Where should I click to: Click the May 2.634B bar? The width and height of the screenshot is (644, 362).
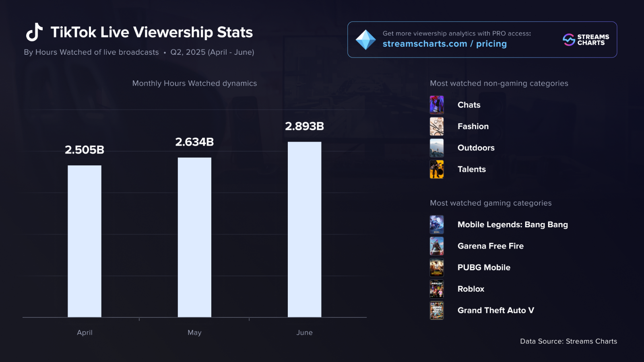click(x=194, y=237)
